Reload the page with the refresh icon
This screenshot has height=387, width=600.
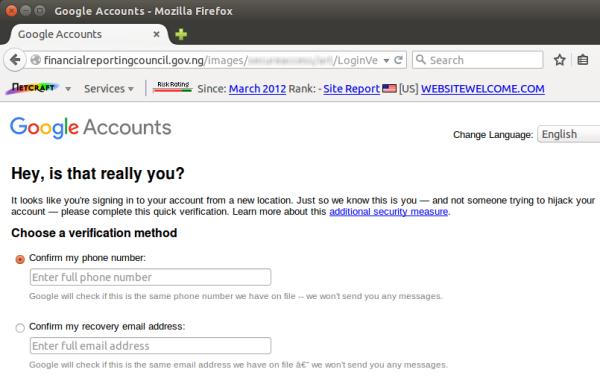tap(398, 60)
